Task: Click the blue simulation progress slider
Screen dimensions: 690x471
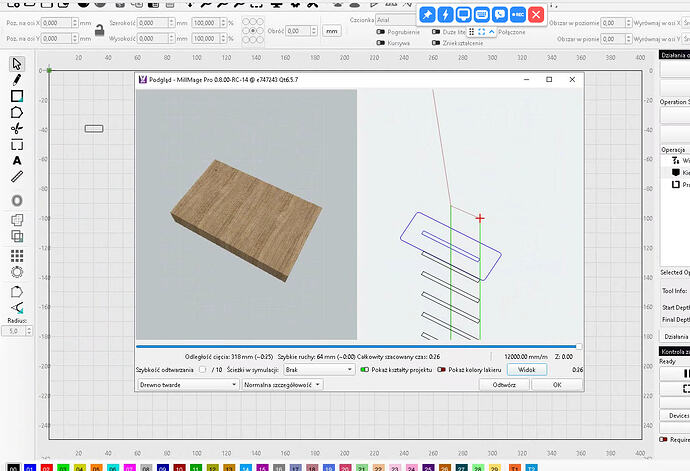Action: click(x=355, y=347)
